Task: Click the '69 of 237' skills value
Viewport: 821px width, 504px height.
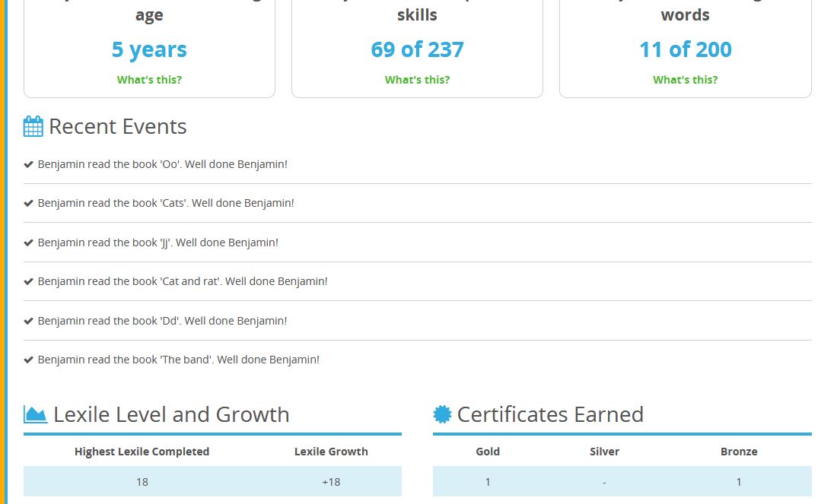Action: [417, 49]
